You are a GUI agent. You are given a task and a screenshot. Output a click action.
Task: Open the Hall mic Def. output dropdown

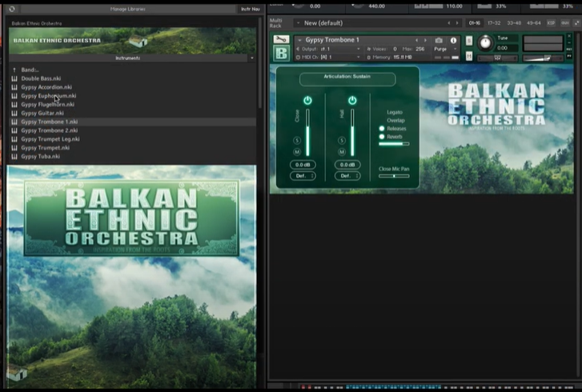[x=347, y=176]
